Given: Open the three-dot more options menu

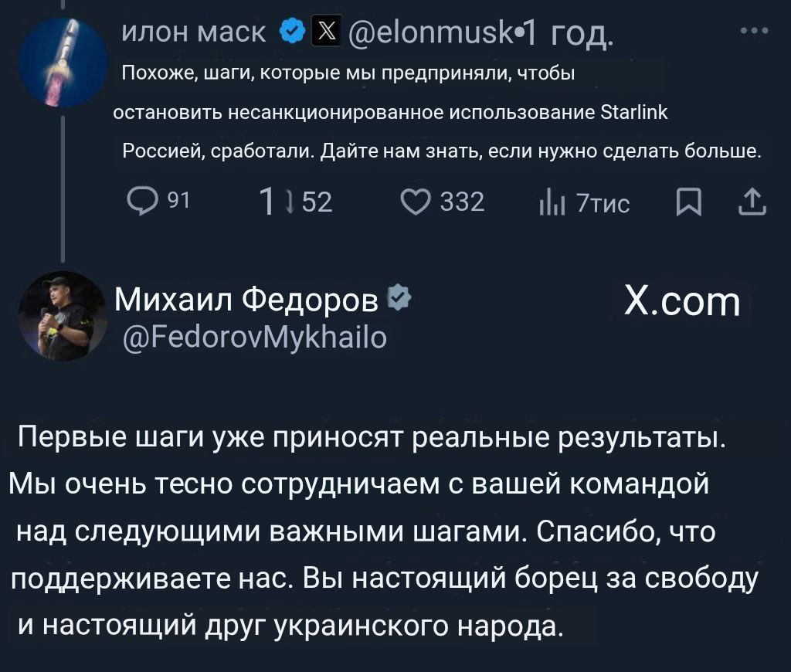Looking at the screenshot, I should pos(753,32).
